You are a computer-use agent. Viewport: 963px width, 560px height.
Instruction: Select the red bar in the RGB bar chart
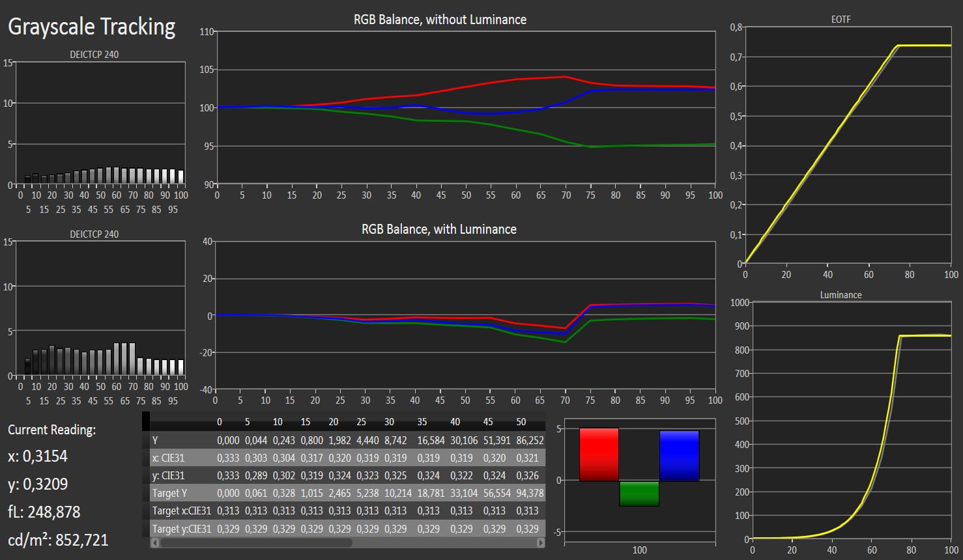click(x=598, y=454)
